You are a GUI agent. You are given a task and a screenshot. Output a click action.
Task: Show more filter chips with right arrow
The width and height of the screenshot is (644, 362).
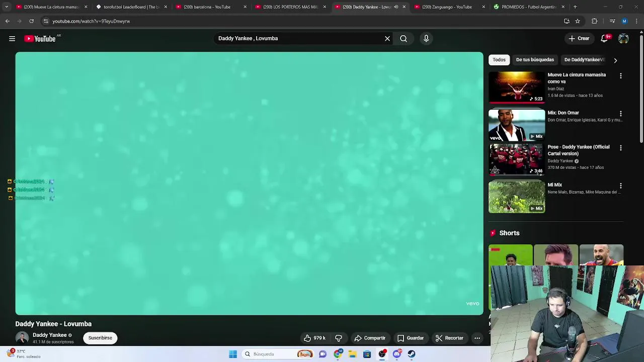pos(615,60)
